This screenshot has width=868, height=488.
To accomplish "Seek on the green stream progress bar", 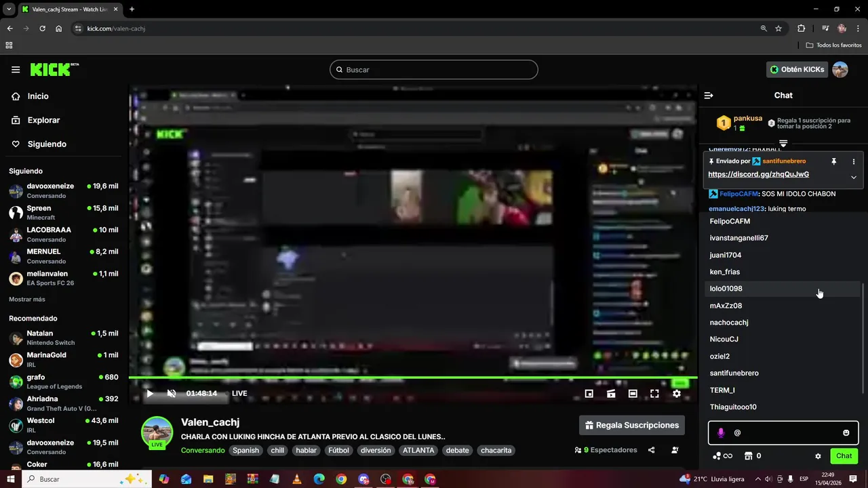I will click(413, 378).
